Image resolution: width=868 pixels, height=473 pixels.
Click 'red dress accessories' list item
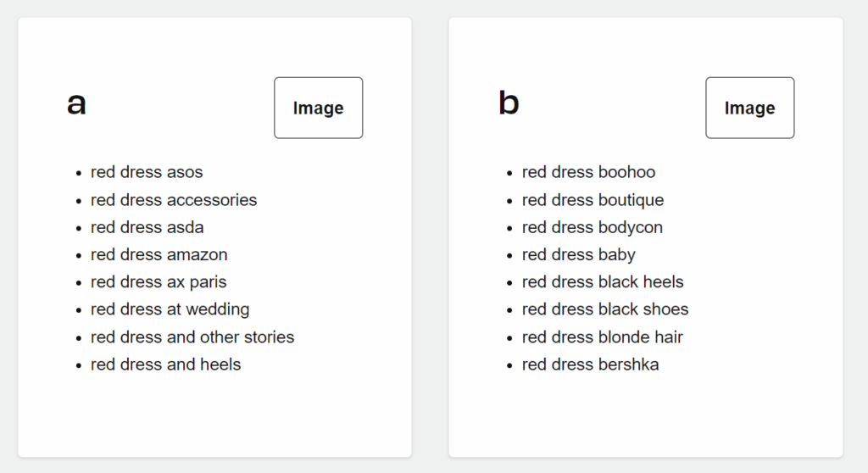[174, 200]
